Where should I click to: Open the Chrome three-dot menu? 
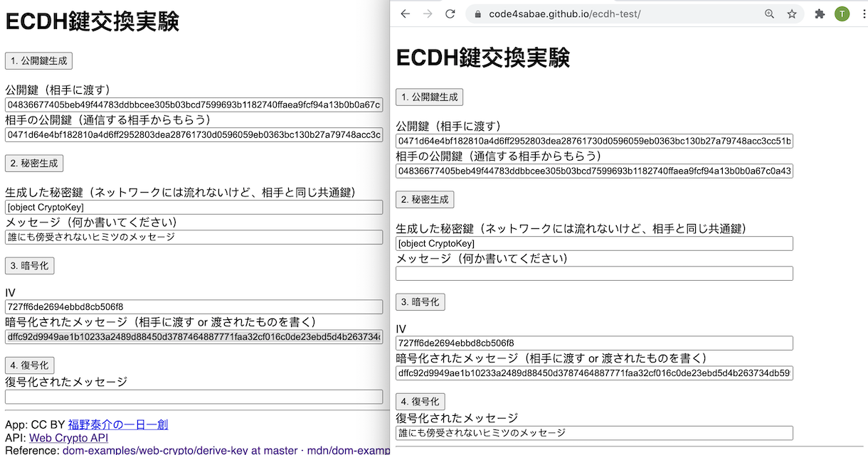point(862,13)
